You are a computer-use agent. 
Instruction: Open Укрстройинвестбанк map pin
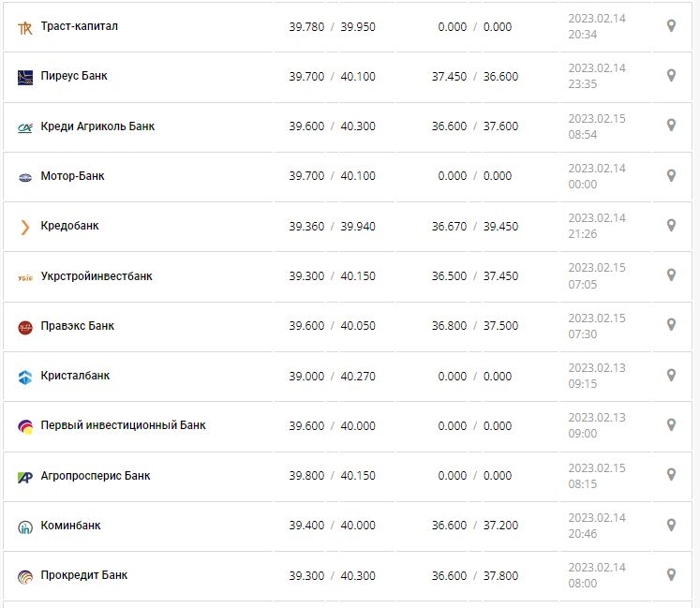(x=671, y=275)
